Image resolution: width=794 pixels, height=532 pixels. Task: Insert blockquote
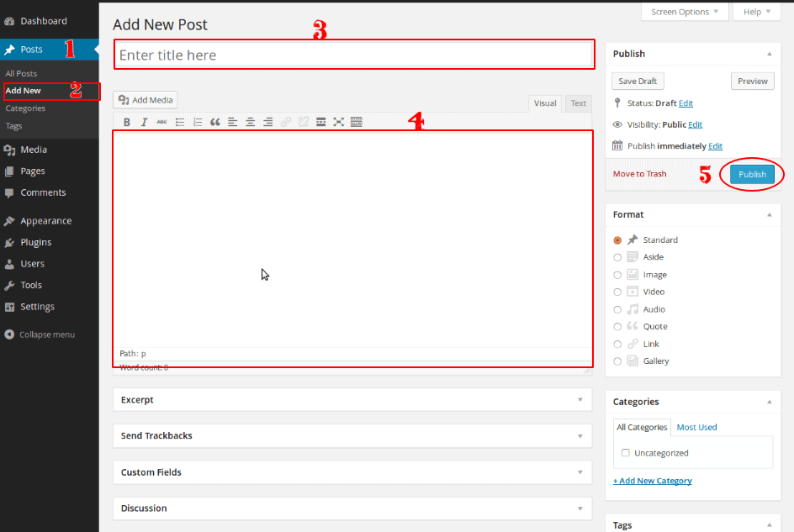pos(215,122)
